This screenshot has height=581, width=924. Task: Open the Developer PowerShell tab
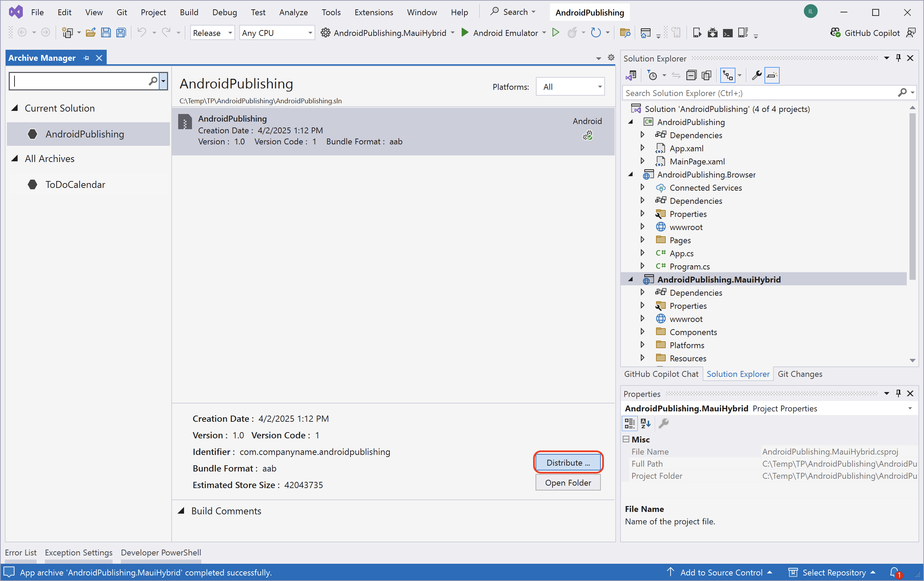pyautogui.click(x=161, y=553)
